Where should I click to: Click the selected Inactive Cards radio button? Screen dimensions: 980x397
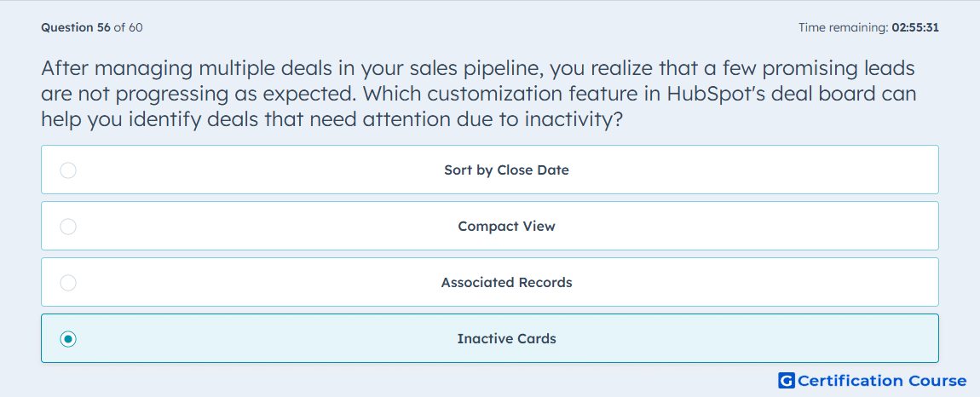click(x=68, y=339)
